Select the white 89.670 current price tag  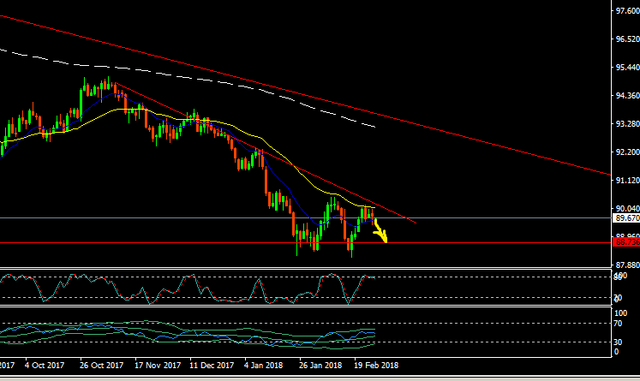coord(627,218)
